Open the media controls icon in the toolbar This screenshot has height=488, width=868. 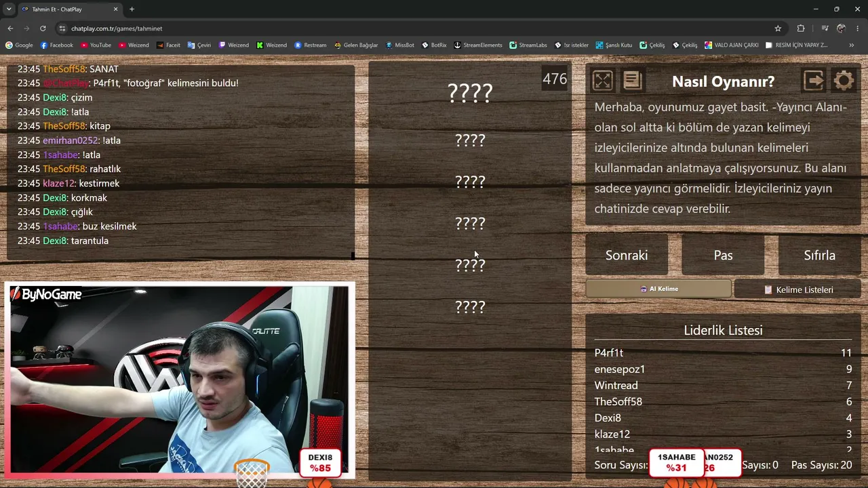[825, 28]
